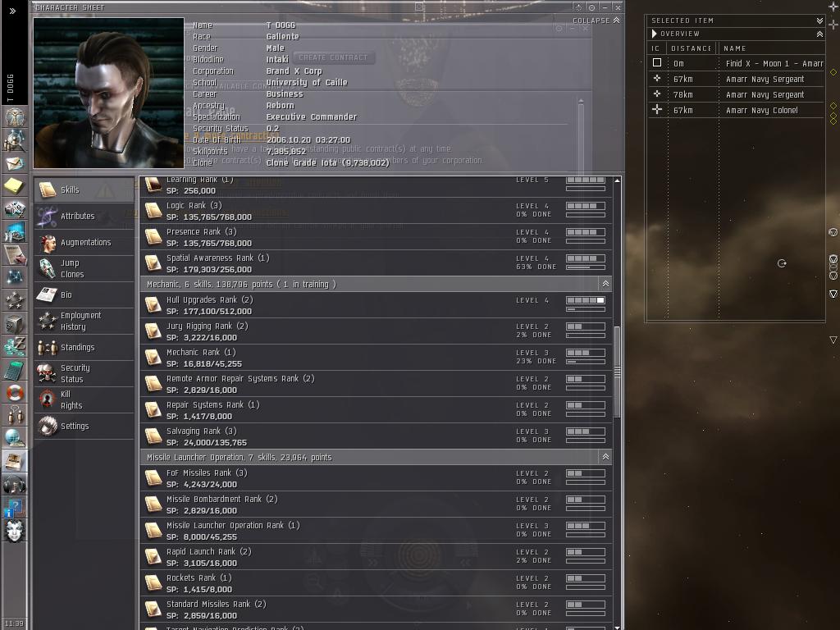Collapse the Missile Launcher Operation skill group
This screenshot has height=630, width=840.
pos(605,457)
